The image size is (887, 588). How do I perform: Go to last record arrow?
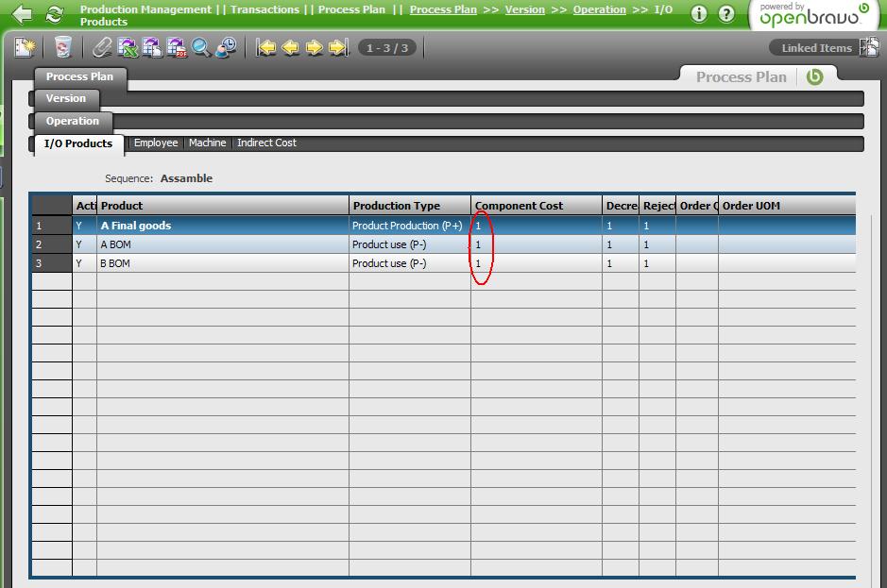tap(338, 47)
